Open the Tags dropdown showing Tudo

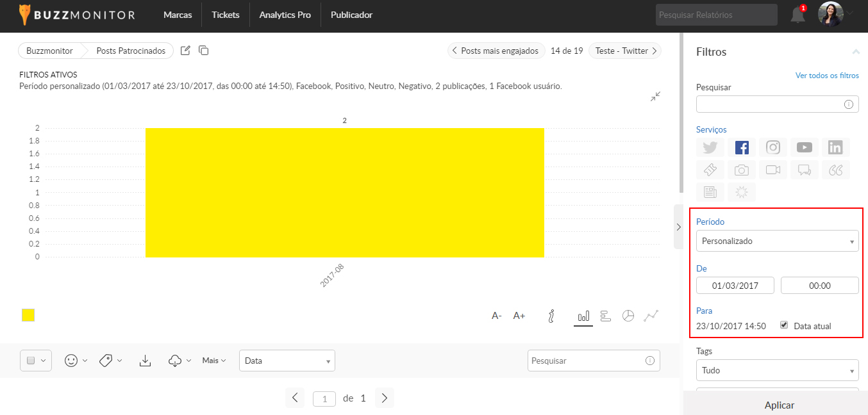click(x=777, y=370)
